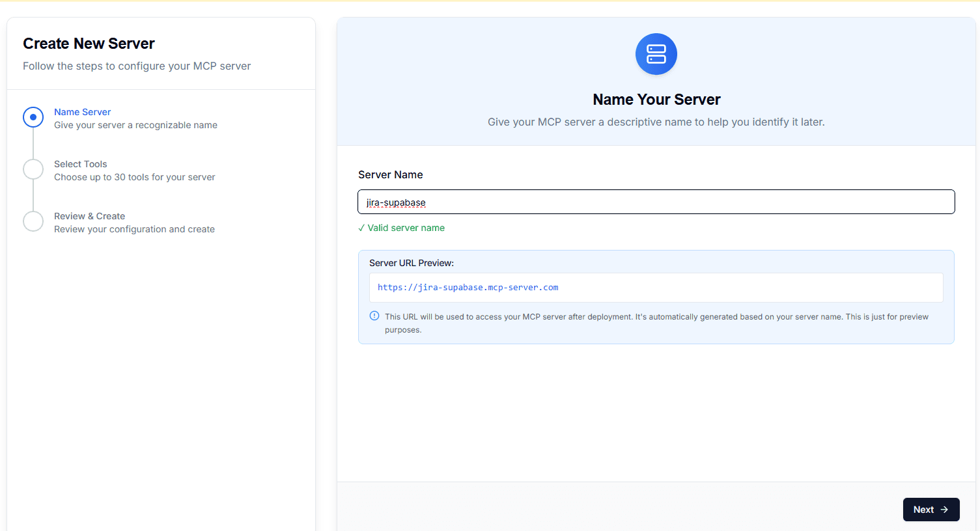This screenshot has width=980, height=531.
Task: Click the 'This URL will be used' note
Action: 656,323
